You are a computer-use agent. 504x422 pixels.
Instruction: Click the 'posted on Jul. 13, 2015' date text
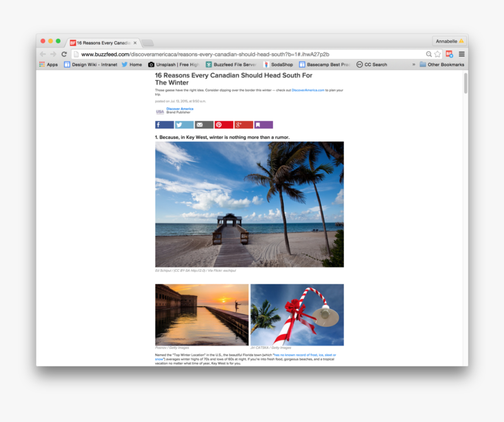[181, 101]
